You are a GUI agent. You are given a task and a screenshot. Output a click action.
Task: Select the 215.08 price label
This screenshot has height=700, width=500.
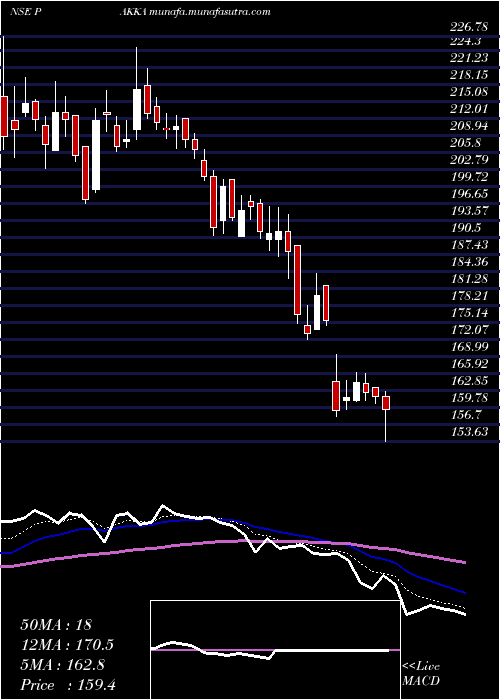pos(468,92)
